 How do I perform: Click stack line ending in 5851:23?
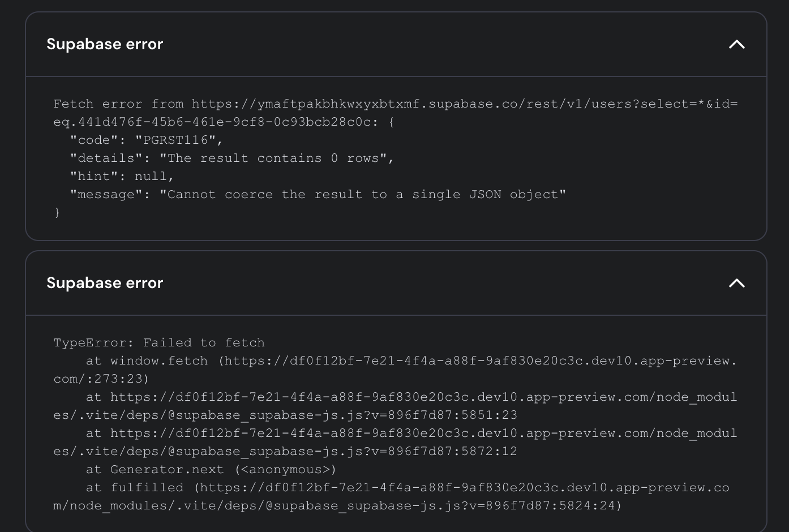[285, 415]
